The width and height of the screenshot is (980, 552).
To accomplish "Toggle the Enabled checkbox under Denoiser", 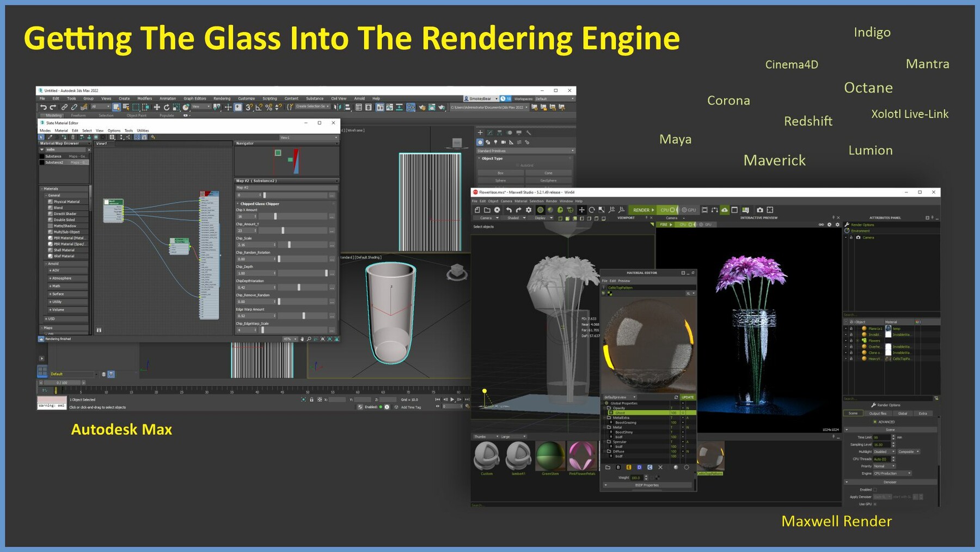I will [x=875, y=490].
